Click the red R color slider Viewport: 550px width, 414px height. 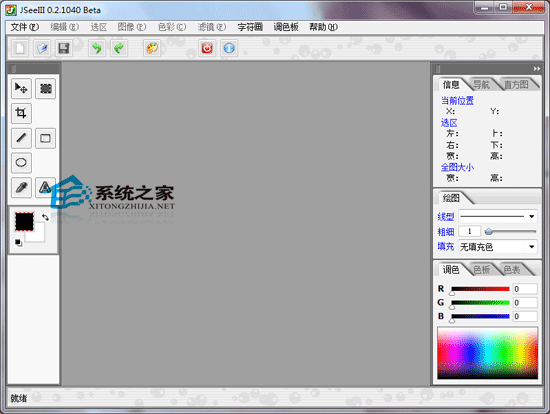480,289
